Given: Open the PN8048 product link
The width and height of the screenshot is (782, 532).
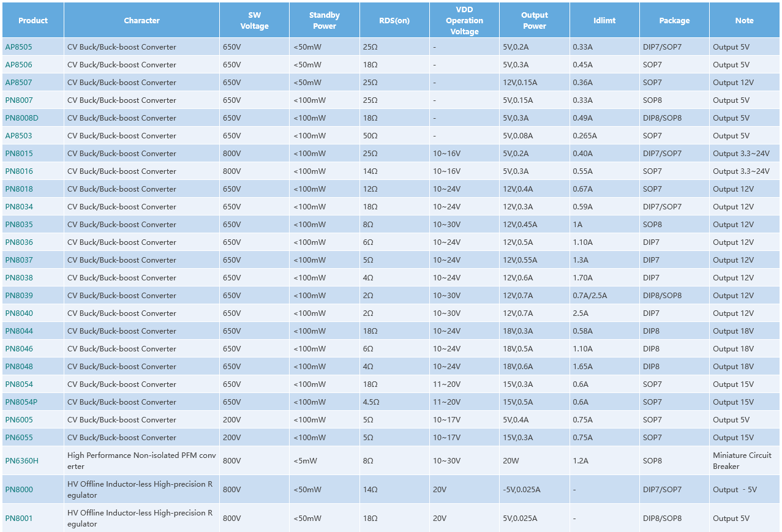Looking at the screenshot, I should coord(19,367).
